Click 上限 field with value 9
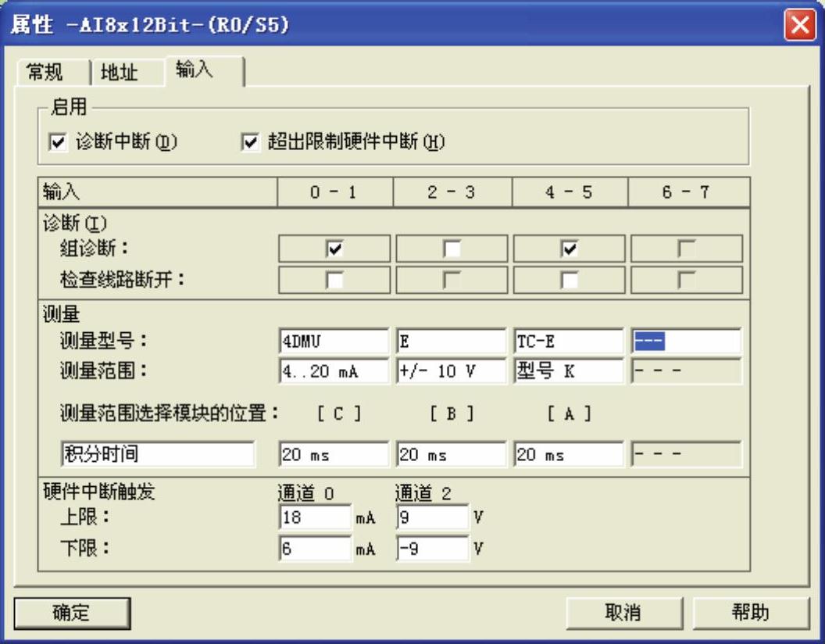Viewport: 825px width, 644px height. 433,517
